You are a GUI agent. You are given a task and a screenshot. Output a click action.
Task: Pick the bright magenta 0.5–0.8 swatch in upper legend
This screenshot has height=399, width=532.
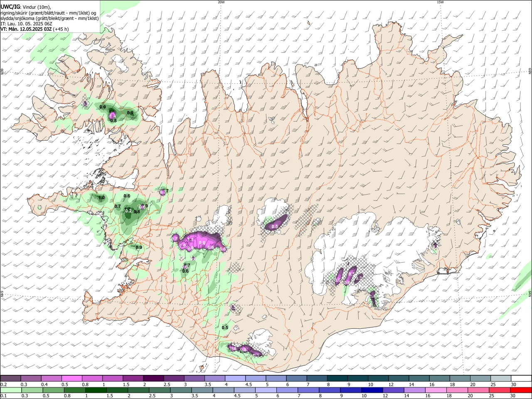click(x=71, y=378)
